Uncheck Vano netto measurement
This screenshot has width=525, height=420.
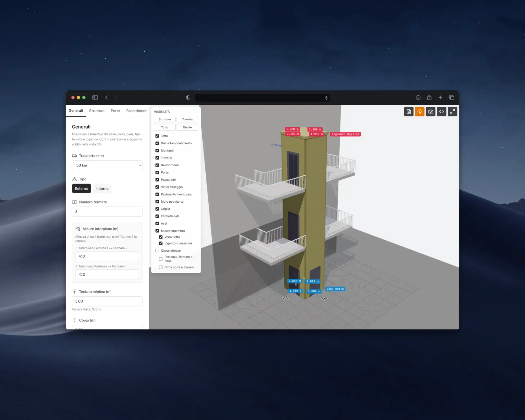coord(161,237)
